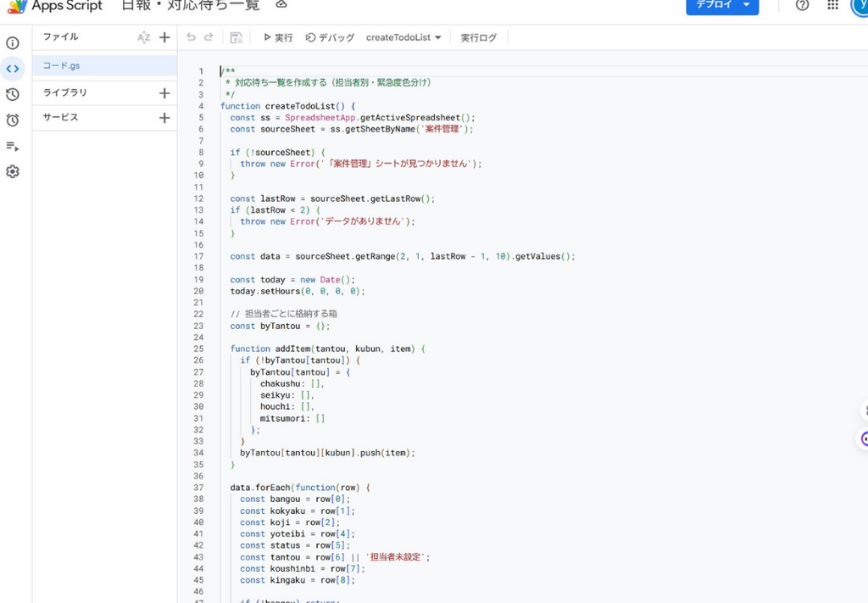Viewport: 868px width, 603px height.
Task: Click line number 4 in gutter
Action: 201,106
